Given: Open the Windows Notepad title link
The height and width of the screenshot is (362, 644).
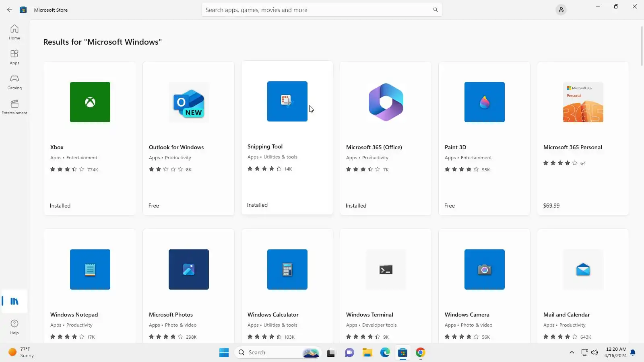Looking at the screenshot, I should pos(74,315).
